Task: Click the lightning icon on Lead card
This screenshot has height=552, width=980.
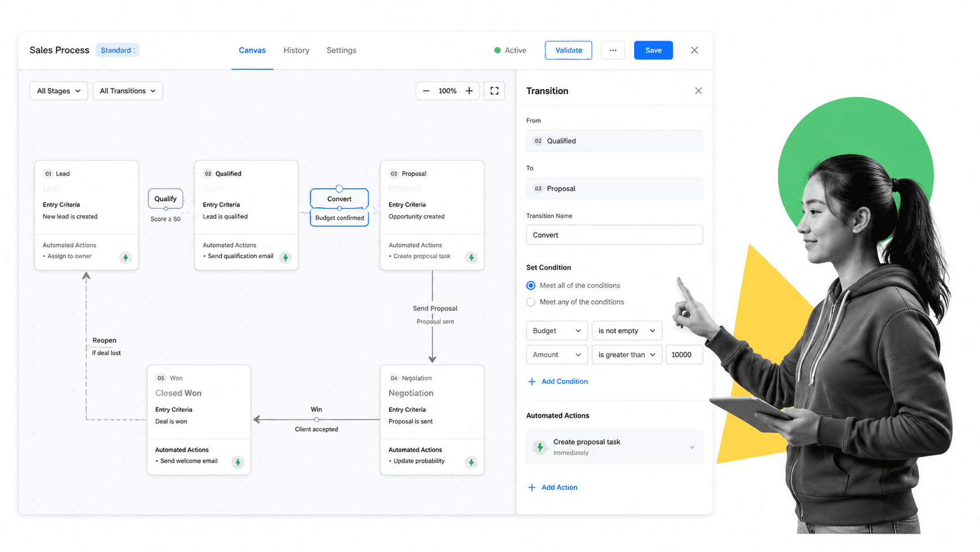Action: [x=125, y=258]
